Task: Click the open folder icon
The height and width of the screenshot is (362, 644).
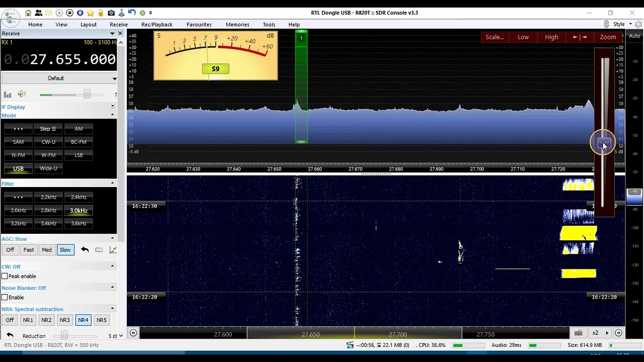Action: pyautogui.click(x=49, y=13)
